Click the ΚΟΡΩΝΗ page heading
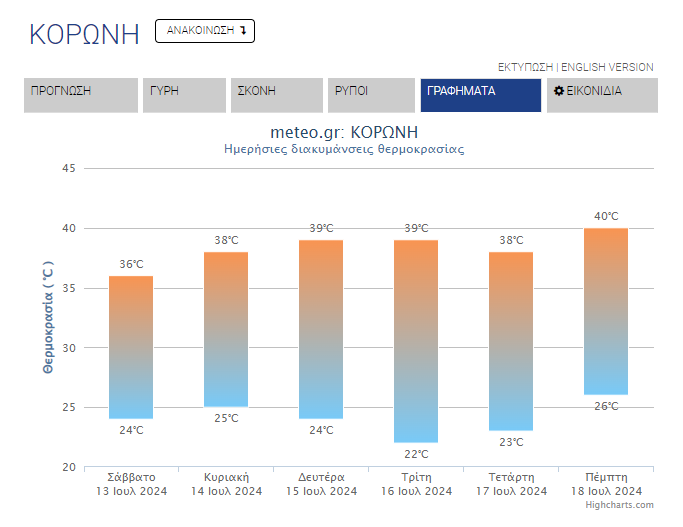The height and width of the screenshot is (527, 683). click(x=84, y=34)
